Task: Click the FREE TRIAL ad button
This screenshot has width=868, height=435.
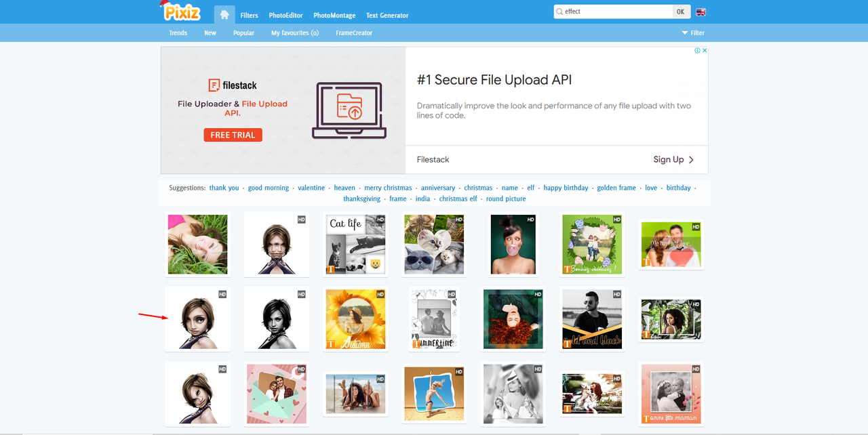Action: click(233, 135)
